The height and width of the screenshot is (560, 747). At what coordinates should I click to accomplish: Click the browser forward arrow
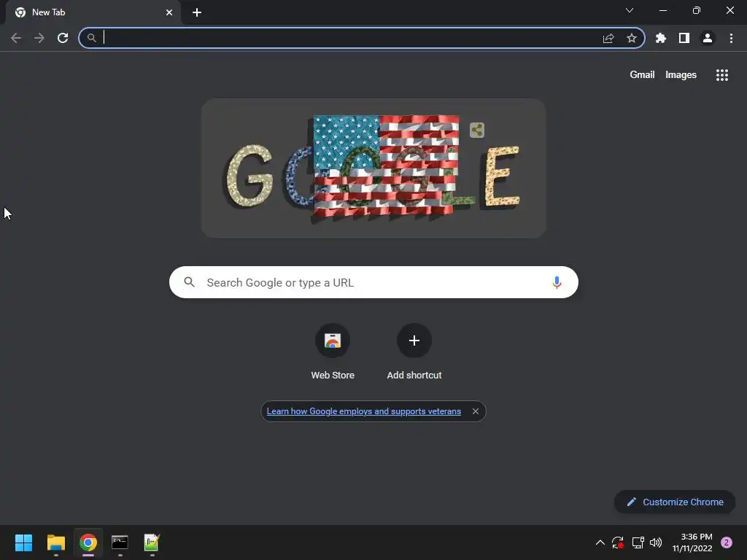pyautogui.click(x=39, y=38)
